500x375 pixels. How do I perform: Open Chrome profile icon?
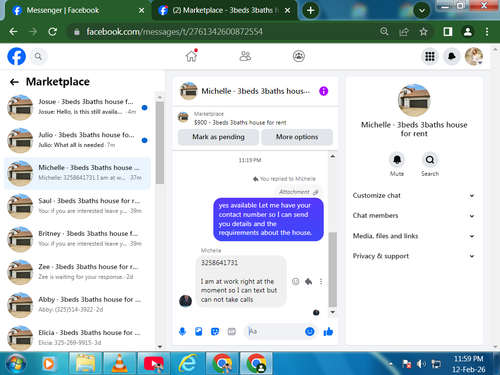pos(468,32)
